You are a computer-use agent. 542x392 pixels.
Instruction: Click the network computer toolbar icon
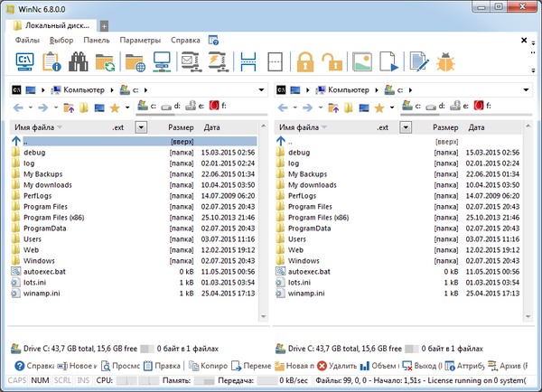(163, 62)
